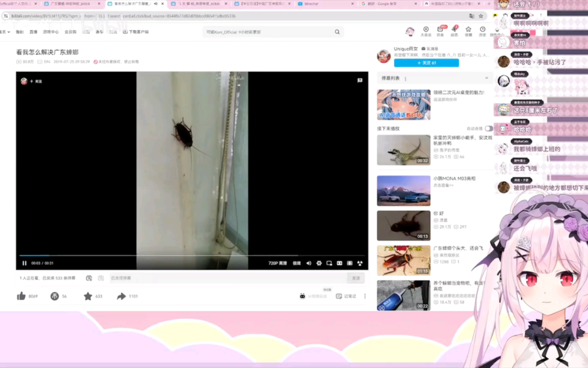Switch player to wide-screen mode
Viewport: 588px width, 368px height.
[x=339, y=263]
